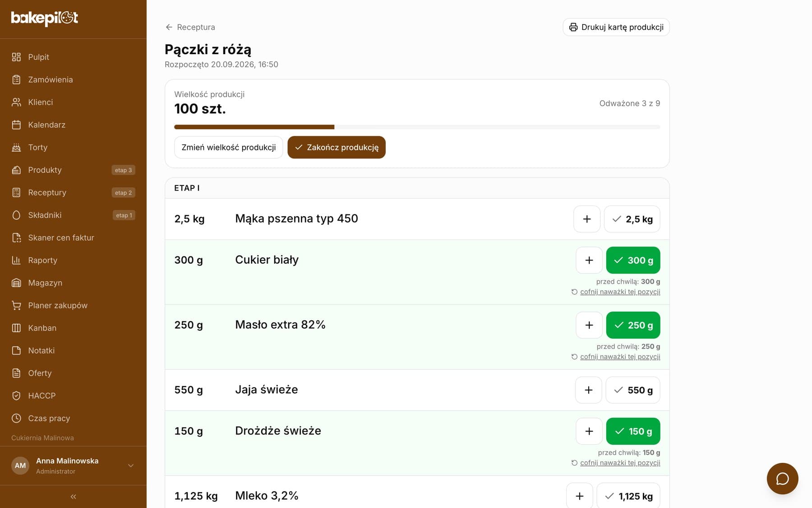Click Zmień wielkość produkcji button
Screen dimensions: 812x508
pos(228,147)
